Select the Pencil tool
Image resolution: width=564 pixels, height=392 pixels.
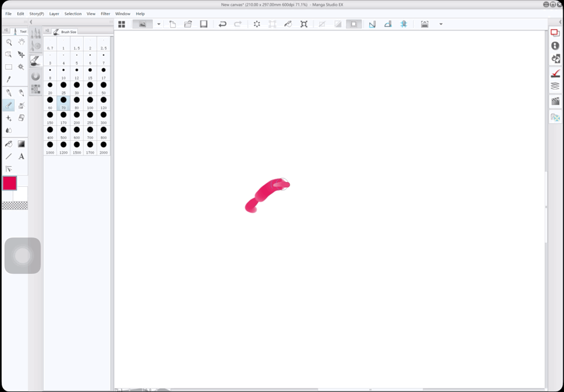tap(21, 93)
